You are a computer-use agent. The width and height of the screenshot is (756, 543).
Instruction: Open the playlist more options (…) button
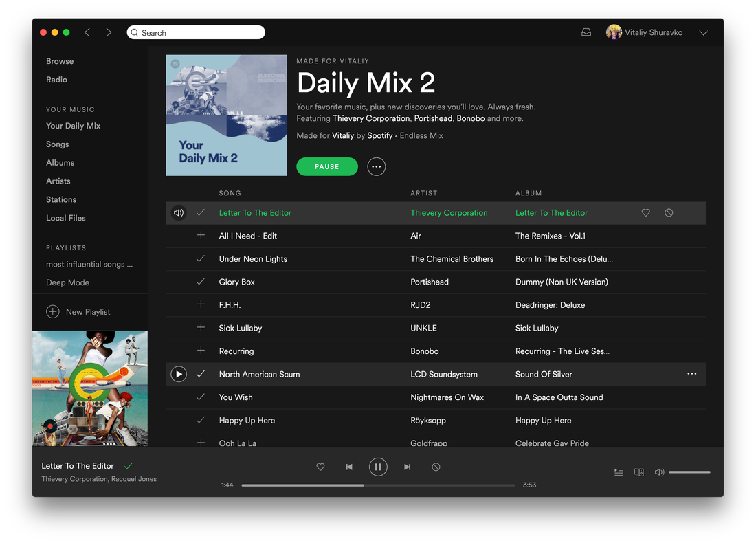point(377,166)
